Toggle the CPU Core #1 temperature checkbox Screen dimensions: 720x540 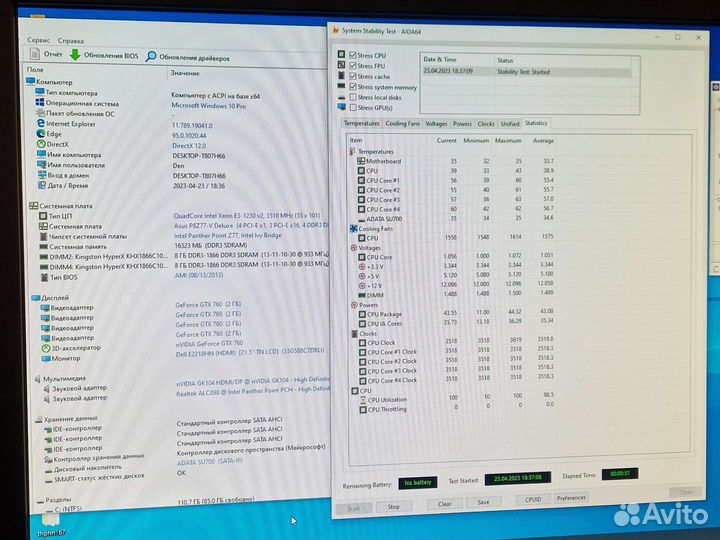click(x=361, y=180)
